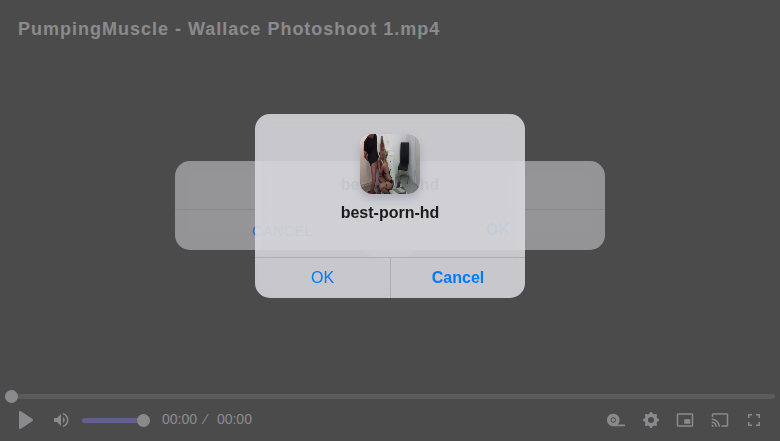
Task: Mute audio with the speaker icon
Action: (x=61, y=420)
